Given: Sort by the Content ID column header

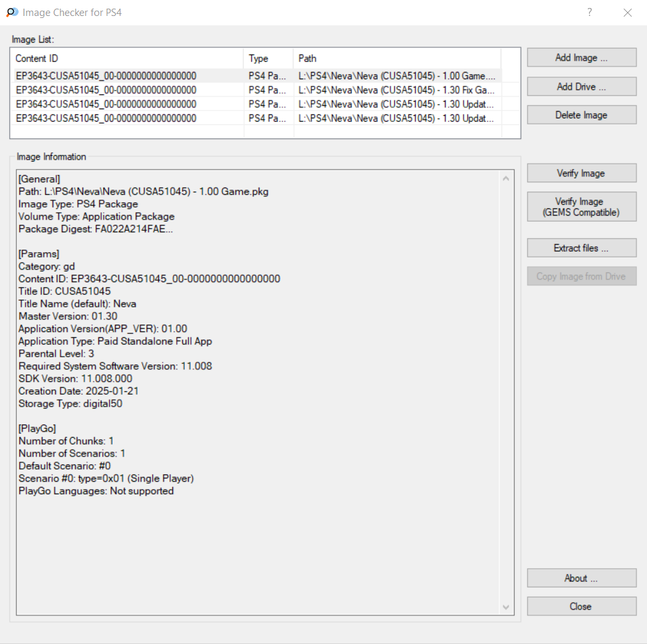Looking at the screenshot, I should coord(128,59).
